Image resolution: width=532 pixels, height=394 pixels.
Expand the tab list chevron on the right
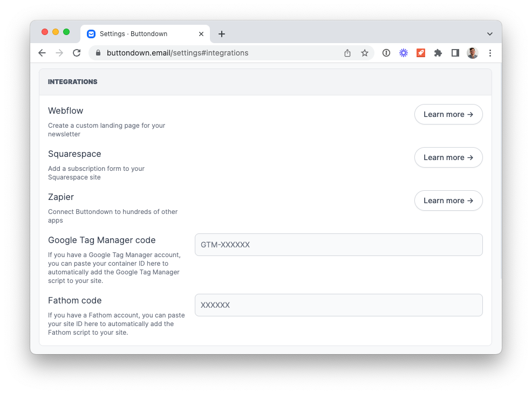pos(490,33)
